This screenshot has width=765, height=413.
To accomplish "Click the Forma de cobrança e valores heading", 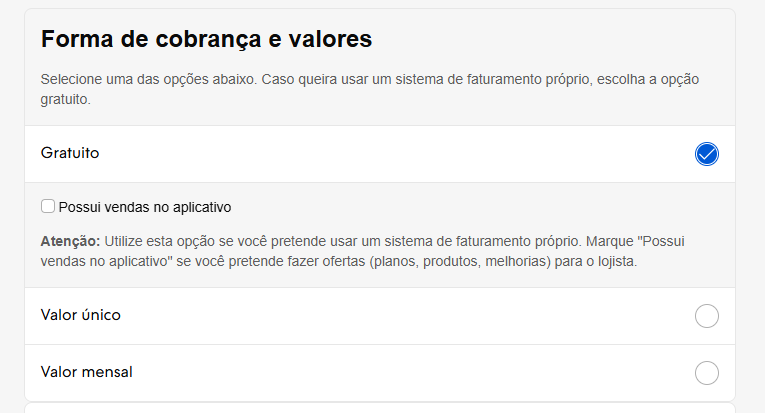I will click(x=206, y=40).
